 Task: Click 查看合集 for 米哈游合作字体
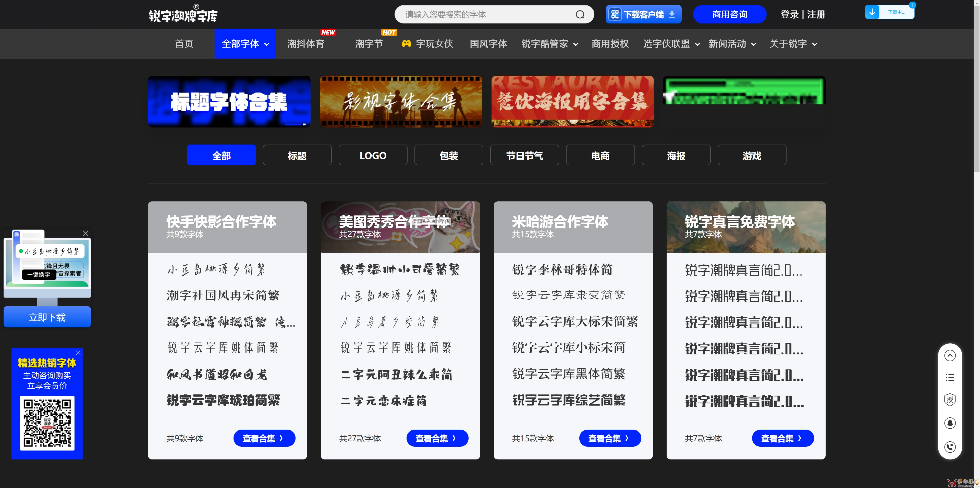coord(610,438)
